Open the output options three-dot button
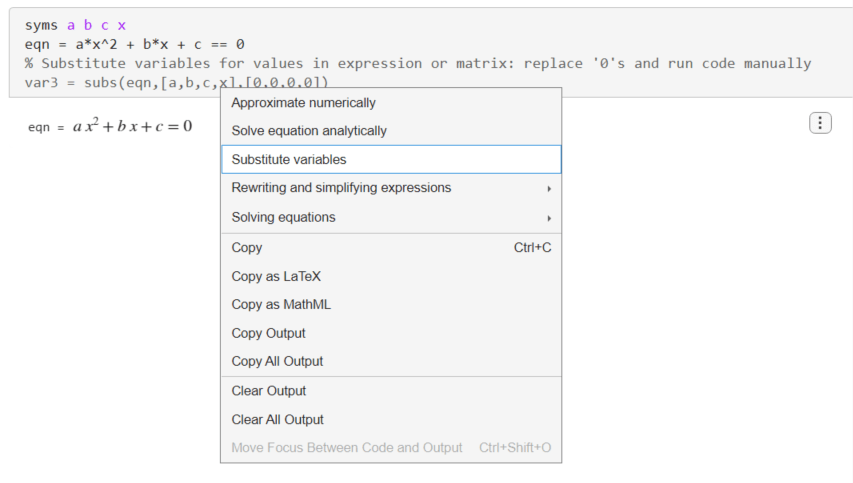Image resolution: width=853 pixels, height=483 pixels. tap(820, 123)
